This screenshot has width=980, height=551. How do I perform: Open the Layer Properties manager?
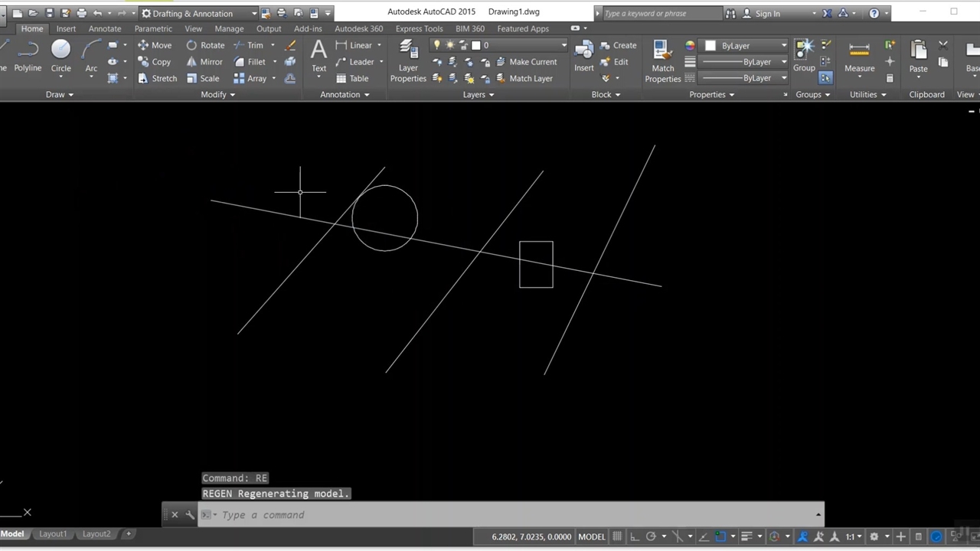pos(408,60)
